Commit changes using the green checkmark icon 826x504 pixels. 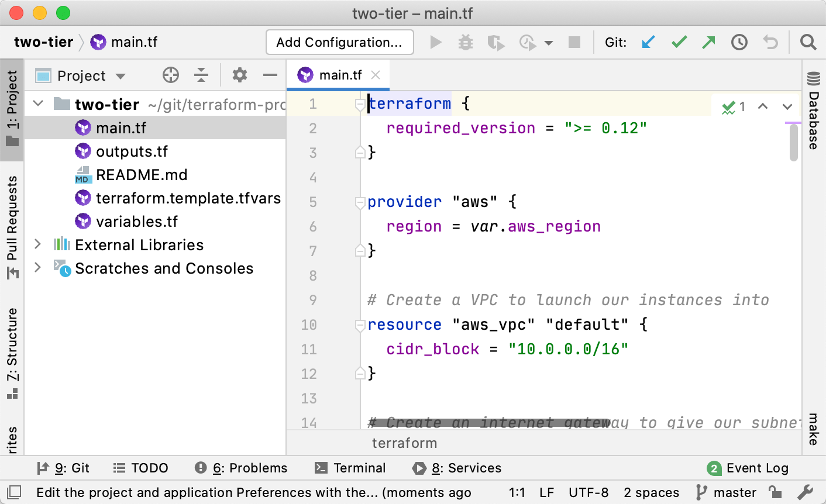pyautogui.click(x=679, y=42)
